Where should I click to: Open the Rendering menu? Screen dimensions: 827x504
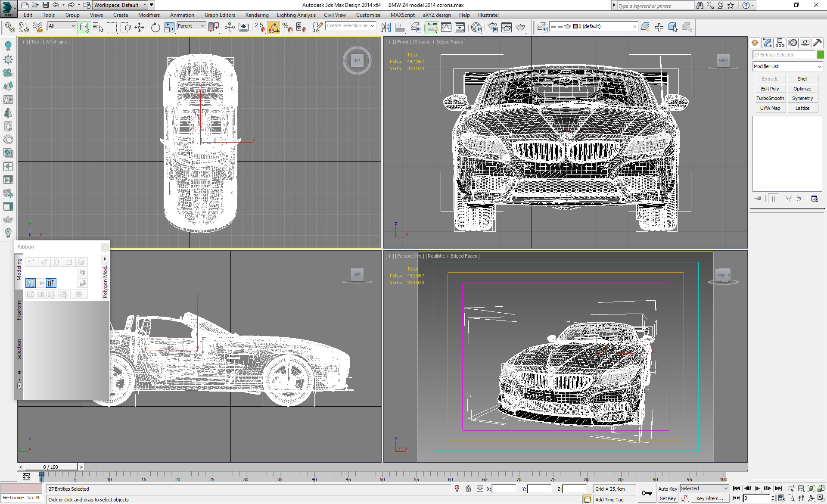pos(257,15)
